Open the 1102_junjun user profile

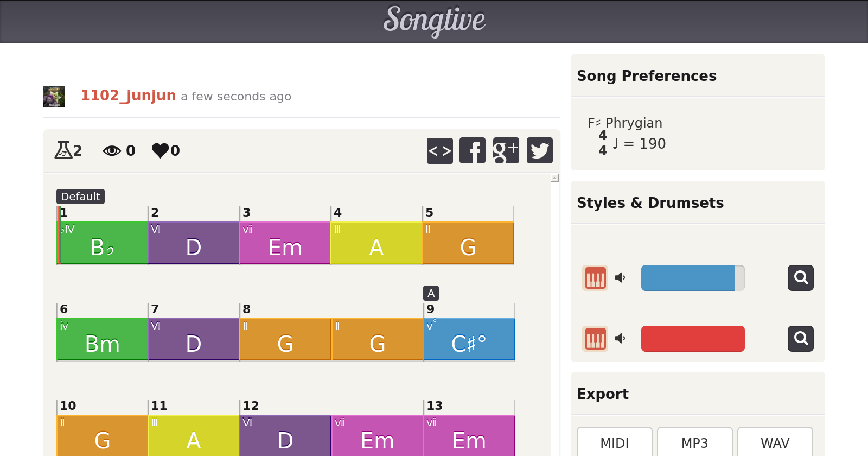pos(128,96)
